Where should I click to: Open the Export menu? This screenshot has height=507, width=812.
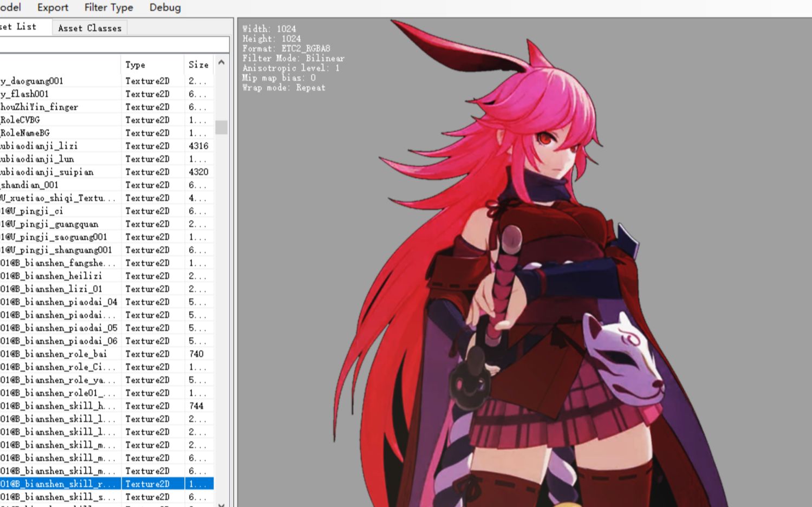pos(53,8)
